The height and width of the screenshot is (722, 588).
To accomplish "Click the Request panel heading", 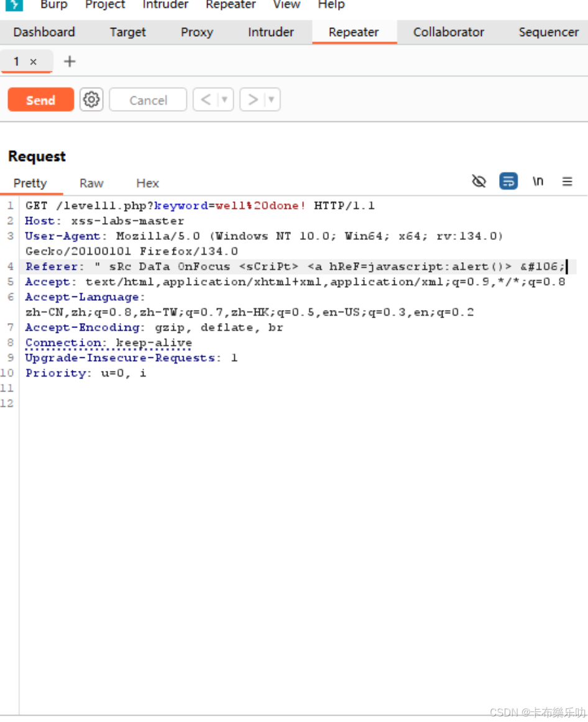I will coord(37,157).
